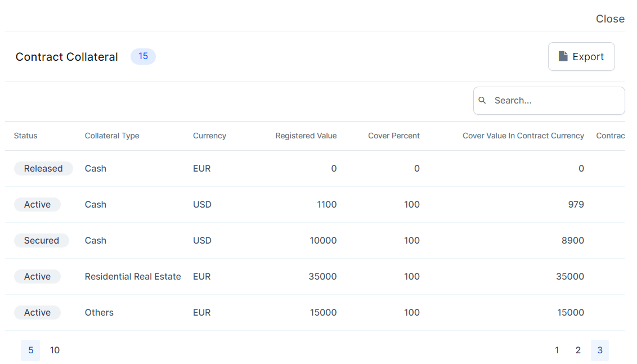This screenshot has height=364, width=637.
Task: Go to page 2 of results
Action: pyautogui.click(x=578, y=350)
